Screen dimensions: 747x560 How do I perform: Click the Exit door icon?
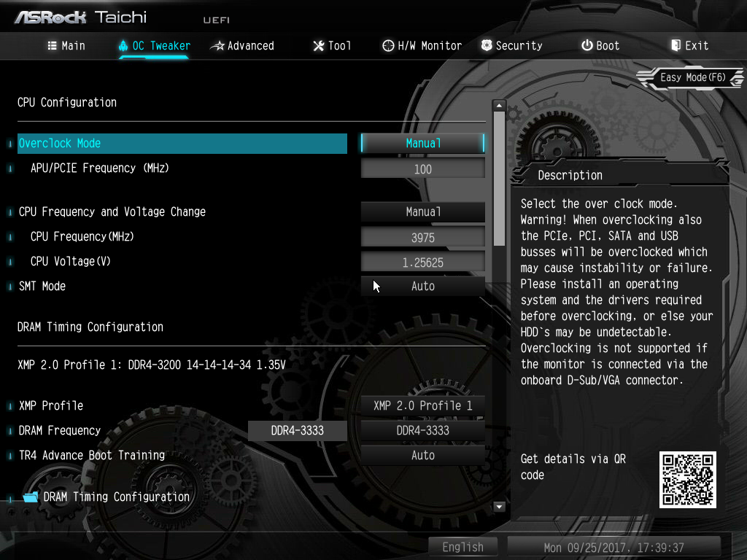coord(676,45)
